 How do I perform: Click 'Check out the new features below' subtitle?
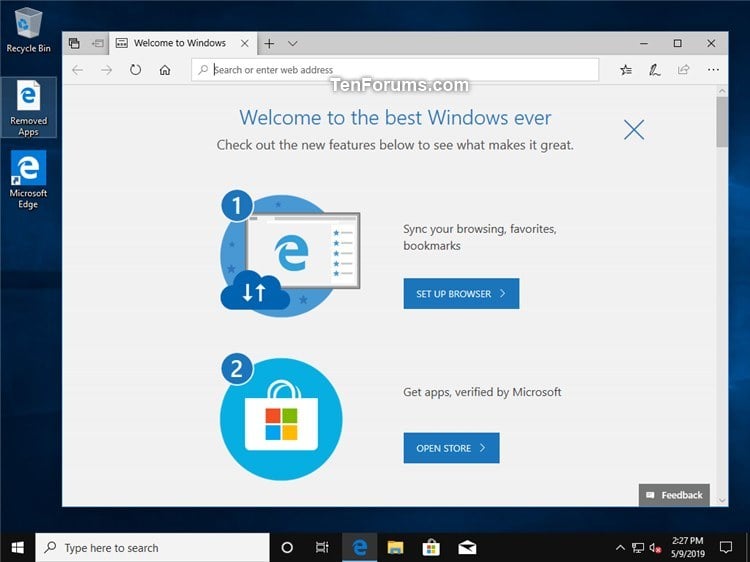[395, 145]
